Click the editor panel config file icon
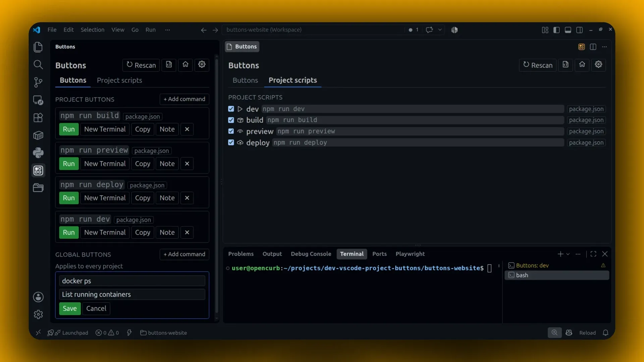This screenshot has height=362, width=644. coord(566,65)
